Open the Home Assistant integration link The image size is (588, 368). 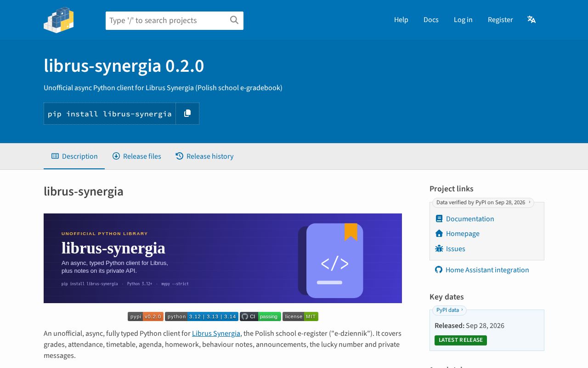(x=482, y=270)
